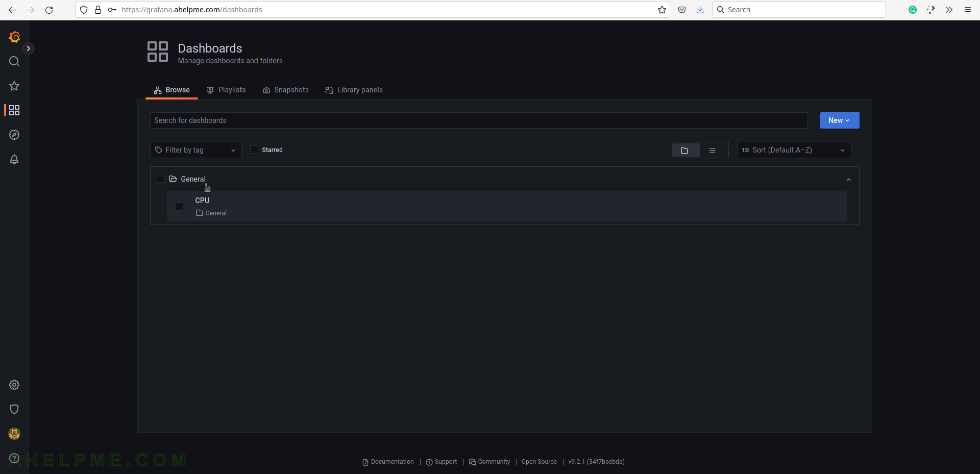Viewport: 980px width, 474px height.
Task: Click the grafana.ahelpme.com address bar
Action: coord(373,10)
